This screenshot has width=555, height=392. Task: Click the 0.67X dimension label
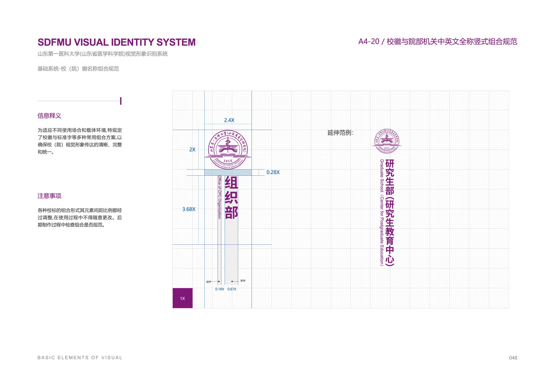click(232, 289)
